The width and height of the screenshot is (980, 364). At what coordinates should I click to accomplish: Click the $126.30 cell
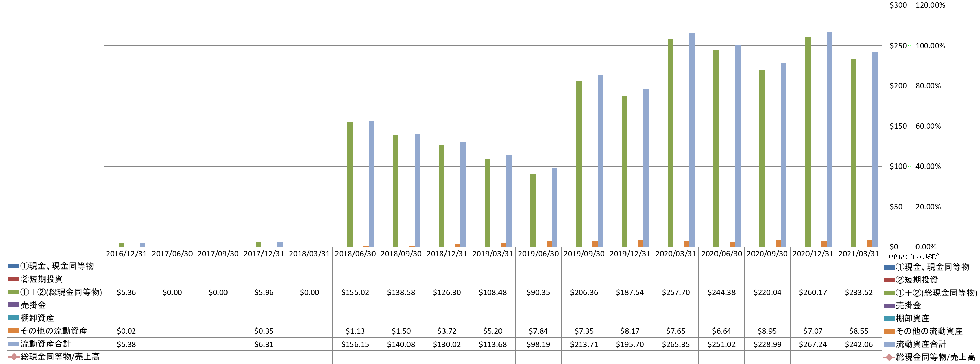(447, 292)
